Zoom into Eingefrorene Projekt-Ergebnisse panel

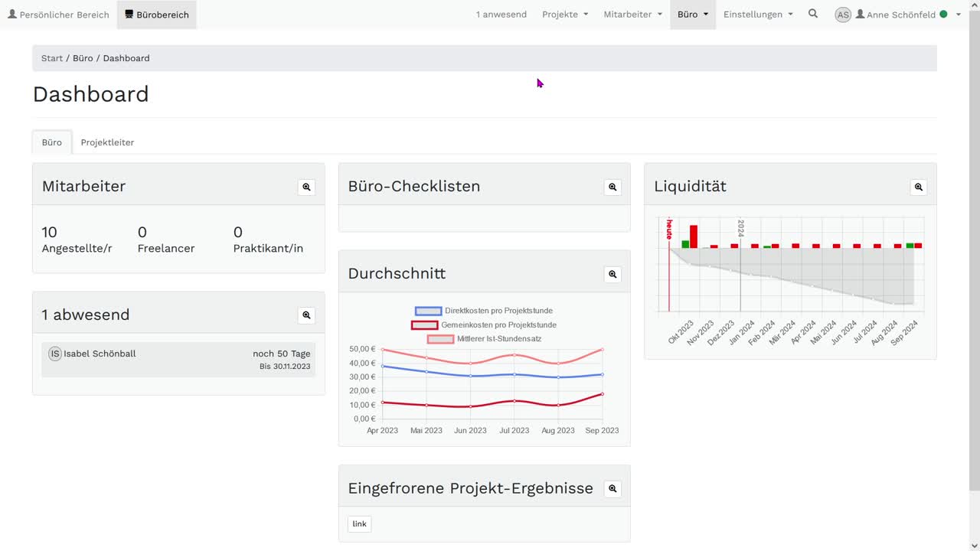612,488
